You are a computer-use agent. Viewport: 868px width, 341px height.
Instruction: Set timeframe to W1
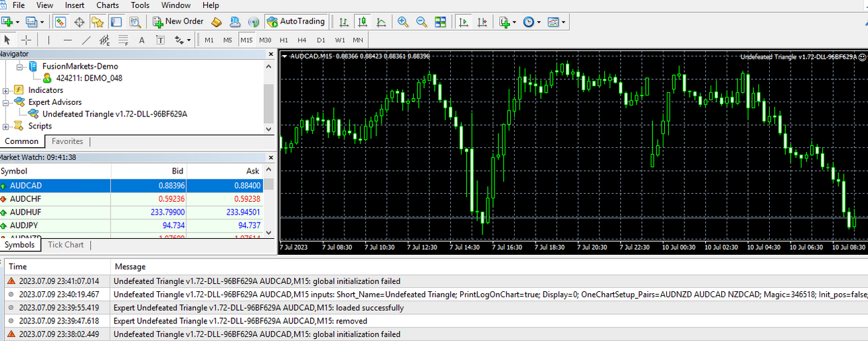pos(340,40)
